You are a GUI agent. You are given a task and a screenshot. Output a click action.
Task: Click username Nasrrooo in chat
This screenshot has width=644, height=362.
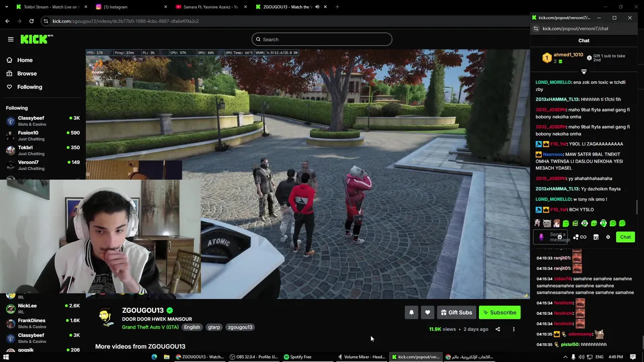553,154
